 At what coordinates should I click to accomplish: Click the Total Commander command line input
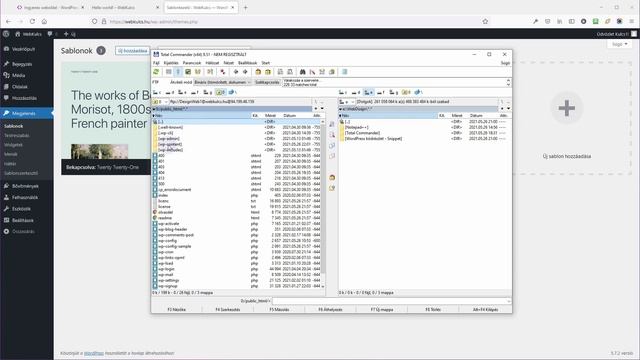click(x=391, y=301)
